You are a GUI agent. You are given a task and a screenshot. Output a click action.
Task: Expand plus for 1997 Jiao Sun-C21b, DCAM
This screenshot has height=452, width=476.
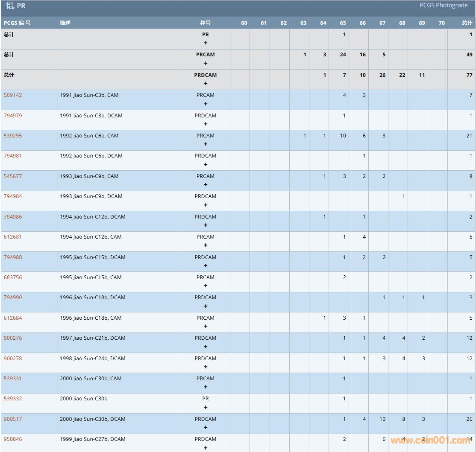206,347
